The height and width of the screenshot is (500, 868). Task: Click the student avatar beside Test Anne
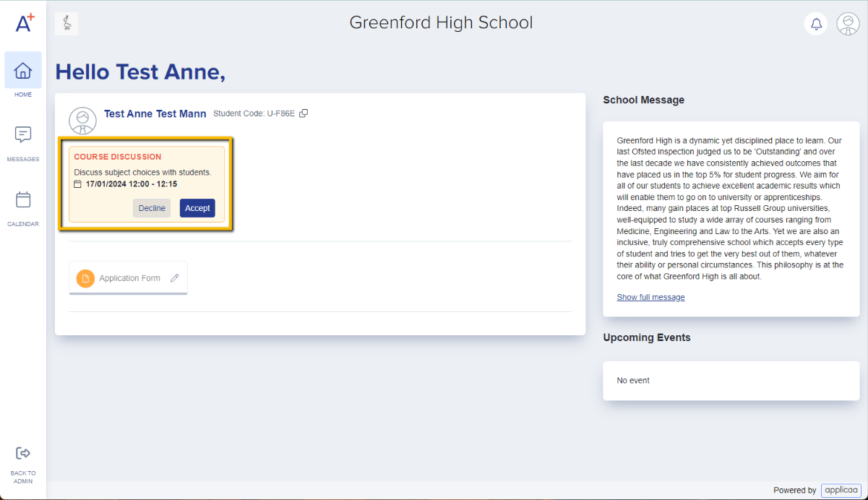pyautogui.click(x=82, y=120)
